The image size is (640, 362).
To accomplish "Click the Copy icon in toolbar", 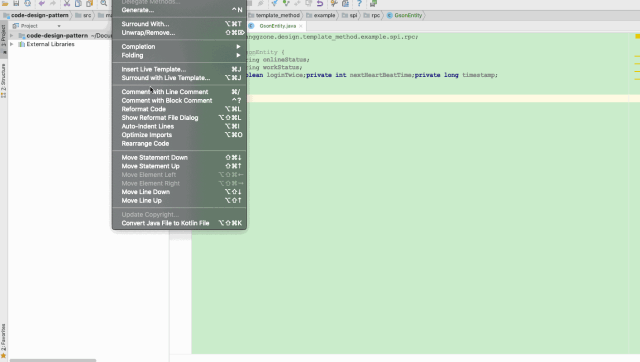I will tap(78, 3).
